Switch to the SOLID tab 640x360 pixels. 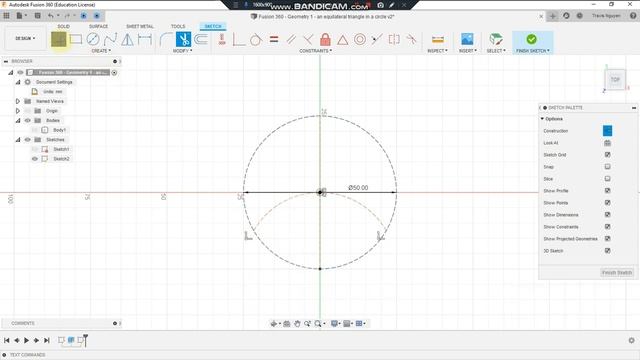tap(63, 26)
